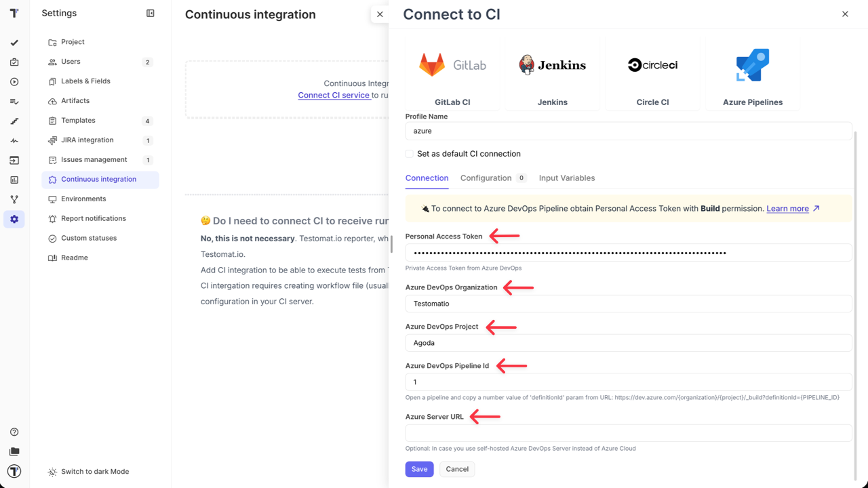Click the branch icon in left rail
The width and height of the screenshot is (868, 488).
(14, 200)
